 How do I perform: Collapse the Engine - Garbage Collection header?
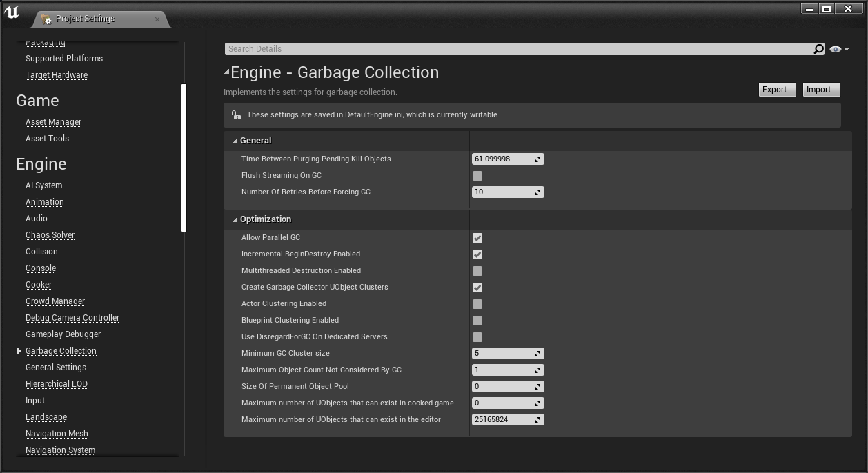click(x=226, y=72)
